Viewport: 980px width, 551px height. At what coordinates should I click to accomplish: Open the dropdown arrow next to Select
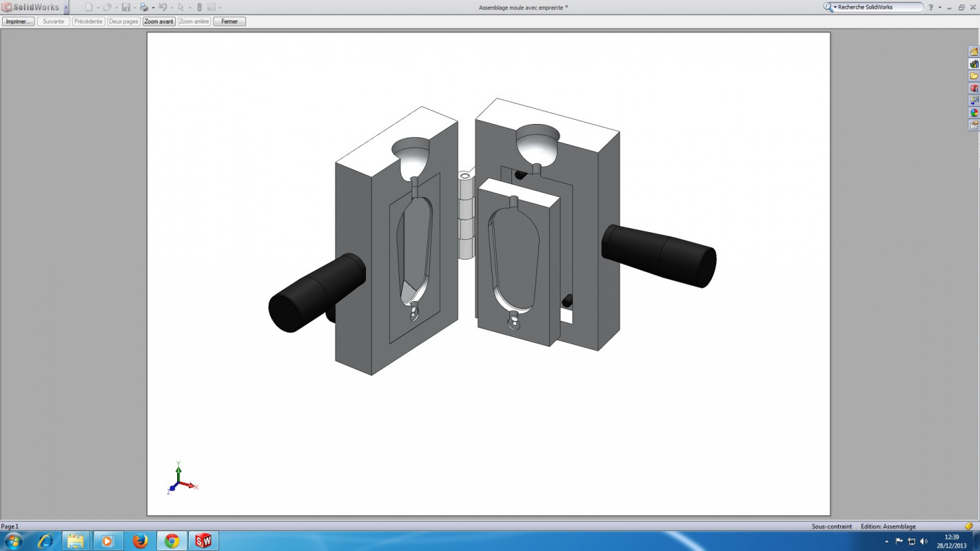[x=190, y=8]
